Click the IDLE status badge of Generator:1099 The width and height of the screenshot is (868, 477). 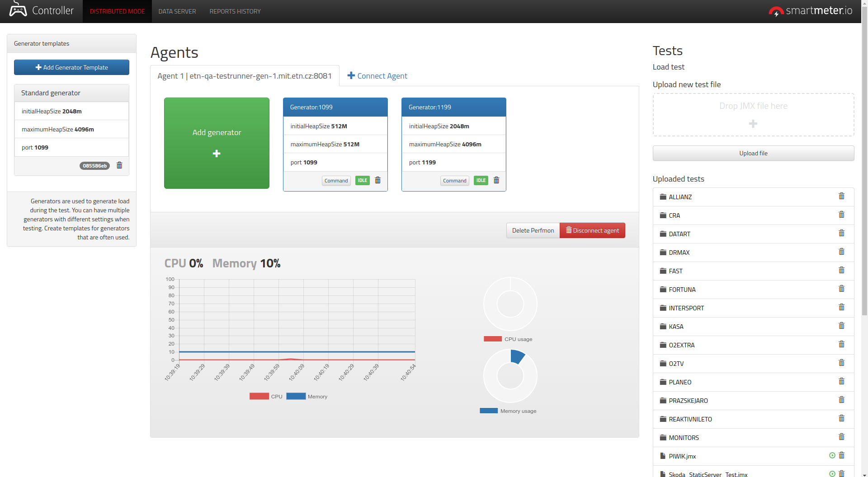[x=363, y=180]
